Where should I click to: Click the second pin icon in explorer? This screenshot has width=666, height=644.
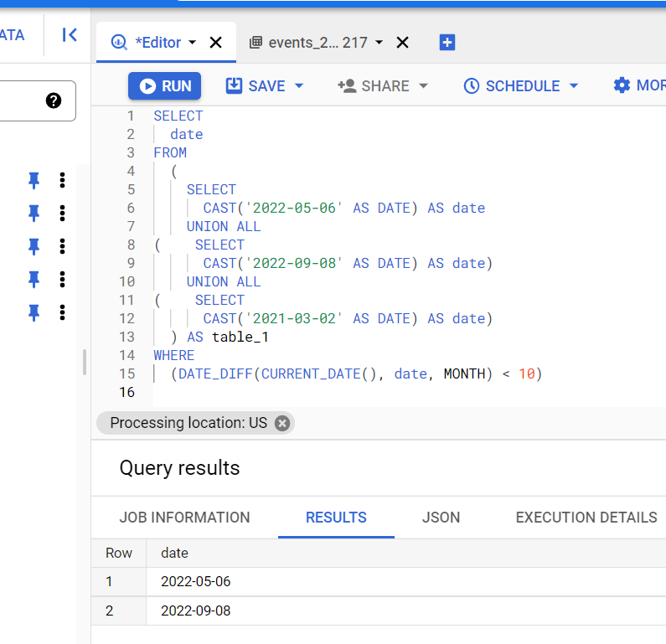pyautogui.click(x=34, y=213)
